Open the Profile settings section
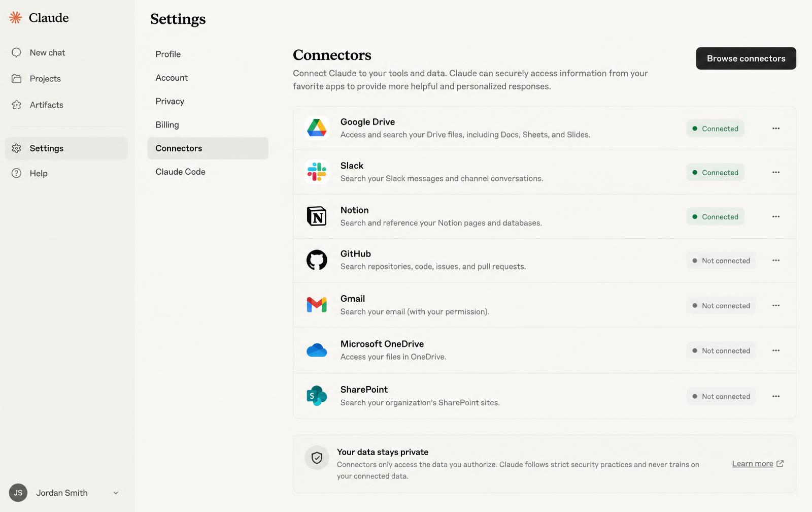This screenshot has width=812, height=512. (x=208, y=54)
